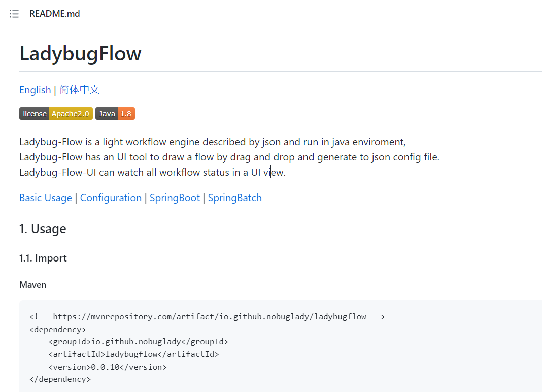Click the groupId line in code block
Viewport: 542px width, 392px height.
click(x=138, y=342)
